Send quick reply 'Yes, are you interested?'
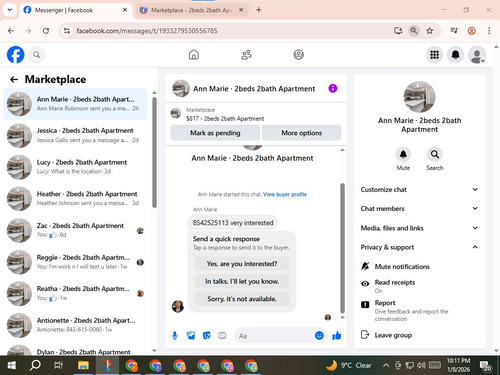Viewport: 500px width, 375px height. [x=242, y=264]
